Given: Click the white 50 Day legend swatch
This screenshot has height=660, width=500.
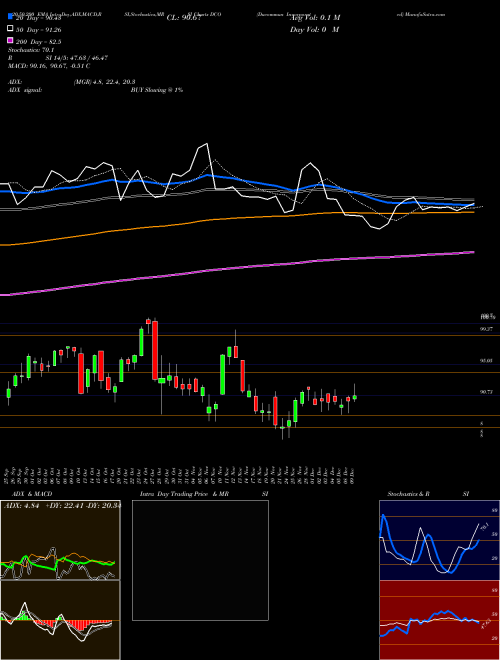Looking at the screenshot, I should pos(10,29).
